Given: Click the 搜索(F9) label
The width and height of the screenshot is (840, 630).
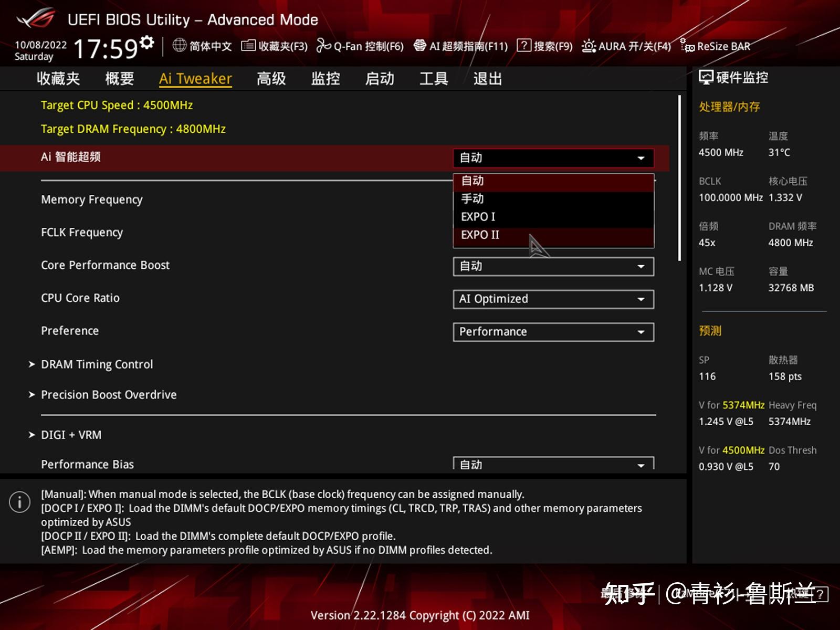Looking at the screenshot, I should [x=553, y=46].
